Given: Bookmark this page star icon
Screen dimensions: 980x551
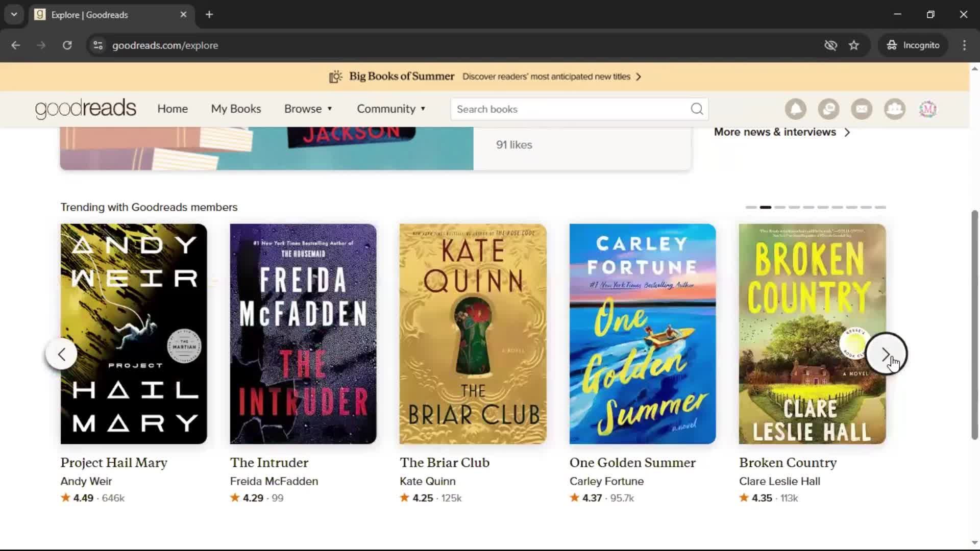Looking at the screenshot, I should (854, 45).
